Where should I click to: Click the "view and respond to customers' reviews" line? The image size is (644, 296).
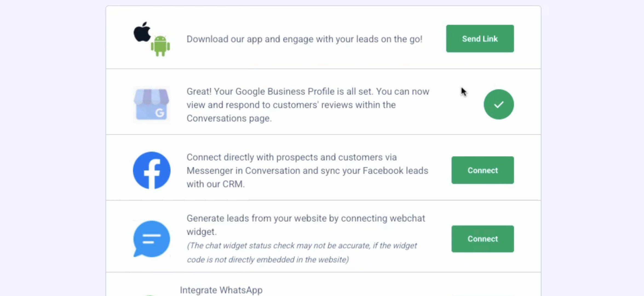(291, 105)
